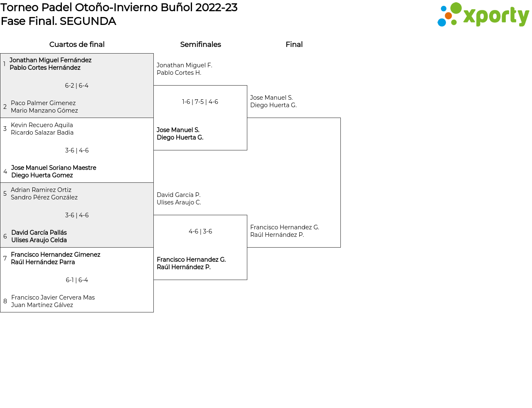Image resolution: width=532 pixels, height=408 pixels.
Task: Click pair David García Pallás / Ulises Araujo
Action: tap(39, 236)
